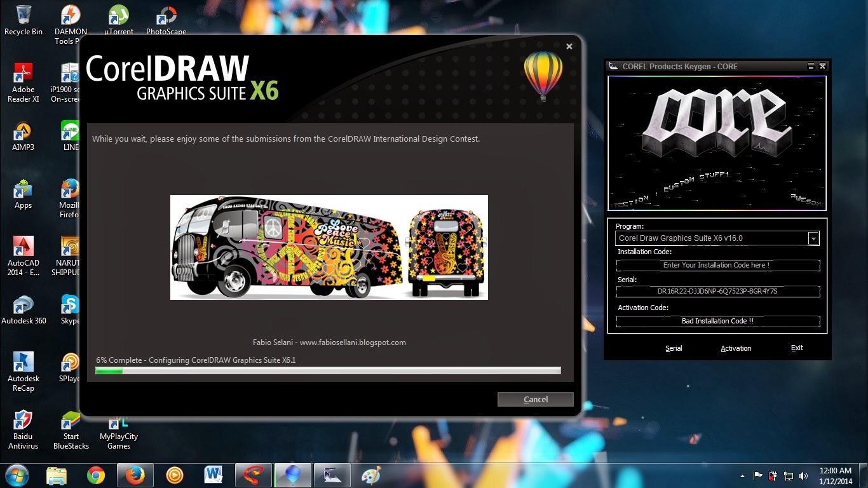This screenshot has width=868, height=488.
Task: Open Adobe Reader XI
Action: 23,73
